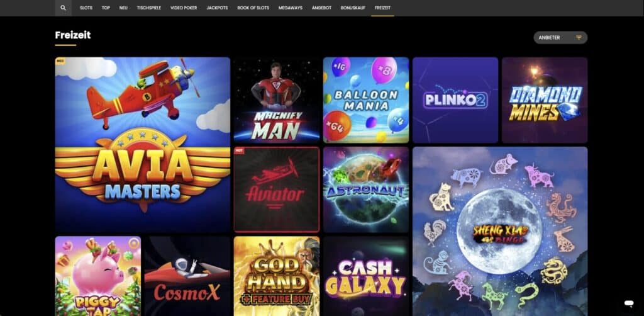Open the Cash Galaxy game

(366, 276)
